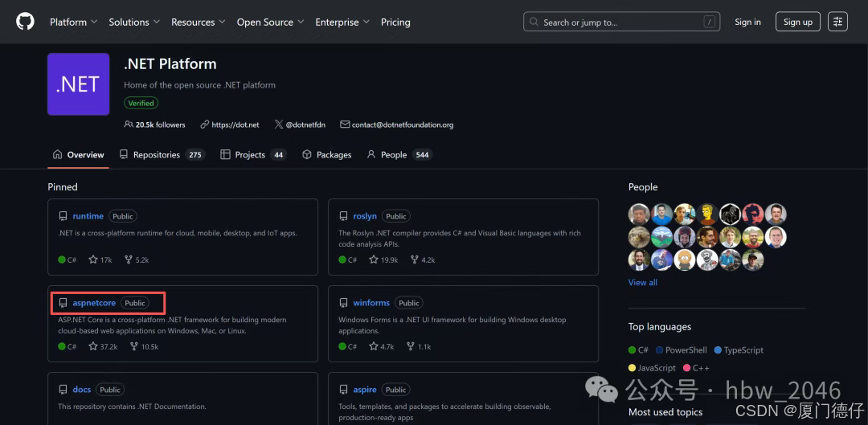
Task: Expand the Resources dropdown menu
Action: pos(199,22)
